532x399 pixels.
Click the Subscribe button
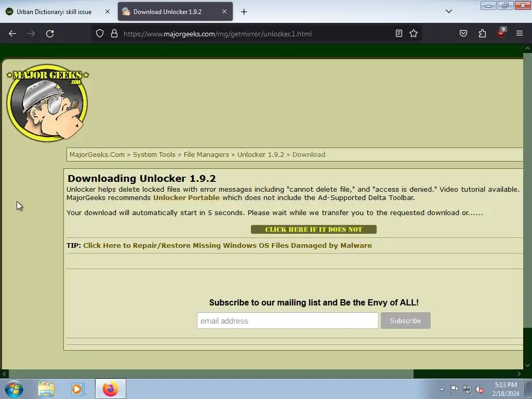[x=405, y=321]
